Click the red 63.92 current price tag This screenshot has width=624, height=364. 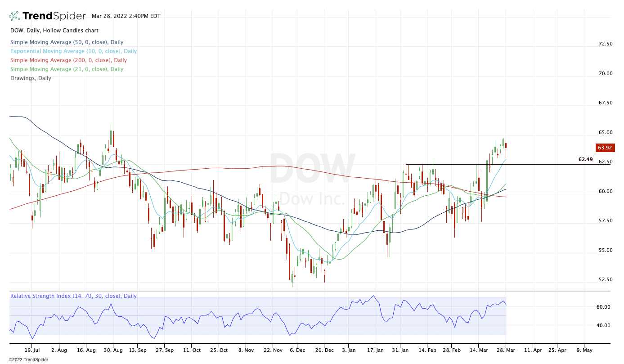(x=605, y=148)
